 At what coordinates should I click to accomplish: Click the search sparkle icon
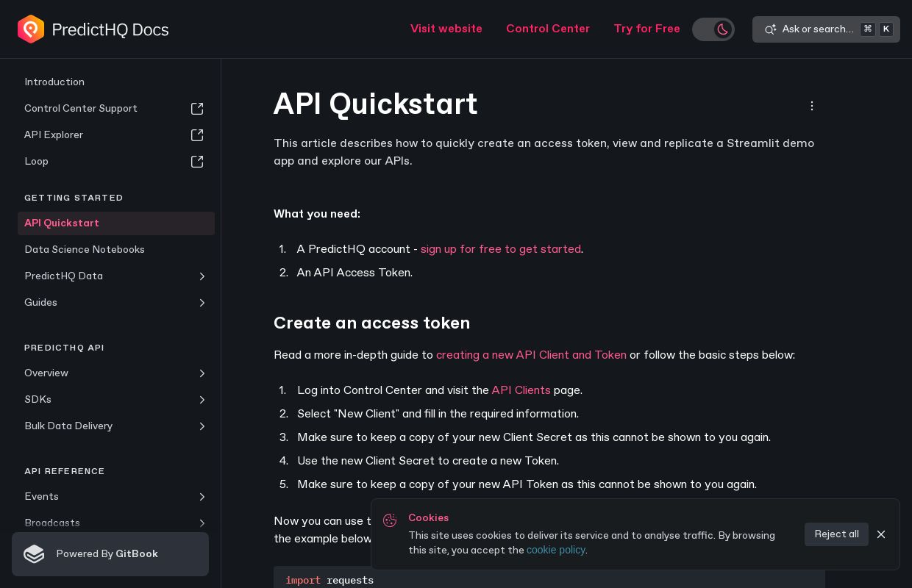[770, 29]
